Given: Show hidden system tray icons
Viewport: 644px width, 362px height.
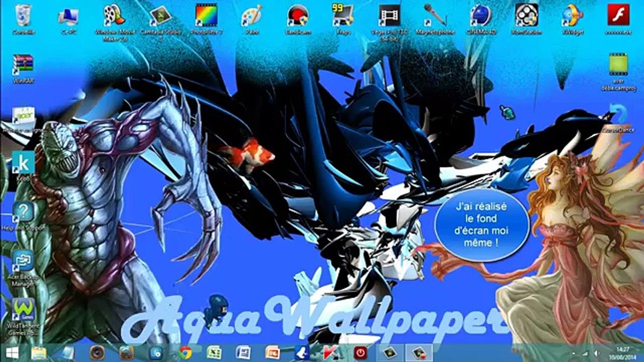Looking at the screenshot, I should tap(574, 353).
